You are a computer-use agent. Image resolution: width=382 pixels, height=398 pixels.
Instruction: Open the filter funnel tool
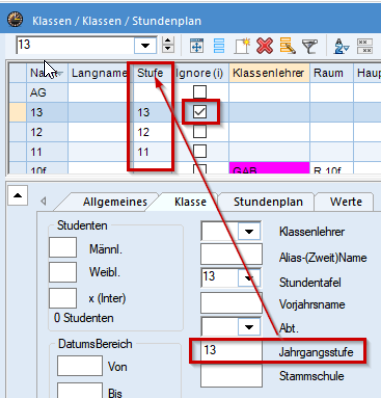tap(310, 46)
